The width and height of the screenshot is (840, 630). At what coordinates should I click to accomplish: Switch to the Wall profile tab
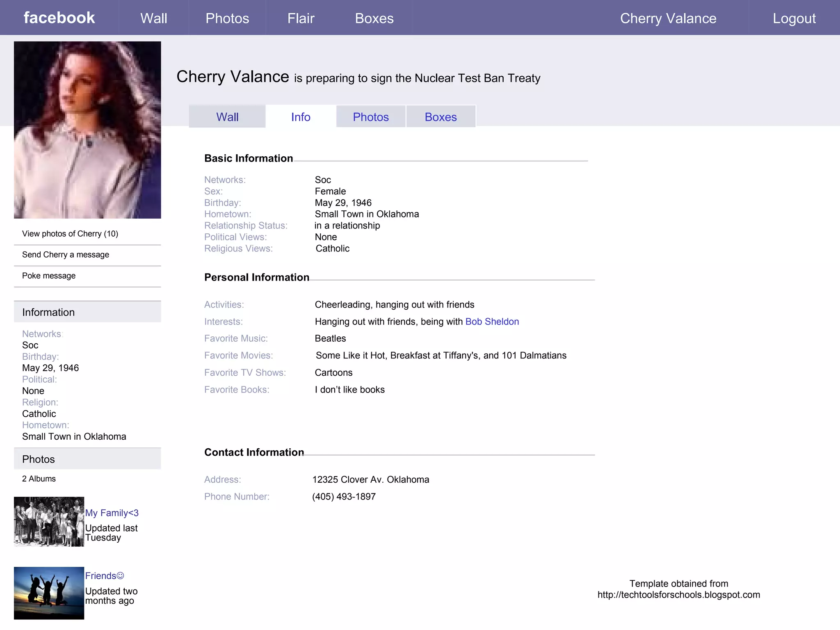(227, 117)
